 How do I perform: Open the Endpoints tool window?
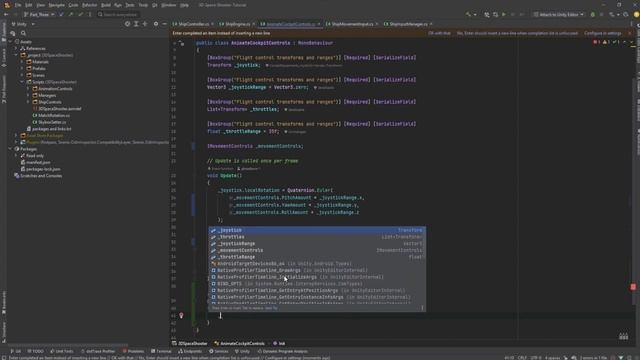(x=190, y=351)
